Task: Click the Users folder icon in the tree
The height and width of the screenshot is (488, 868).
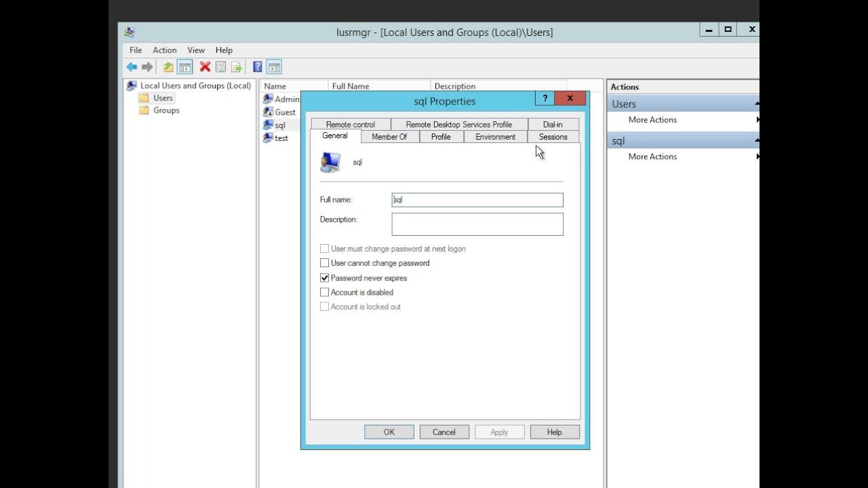Action: (144, 98)
